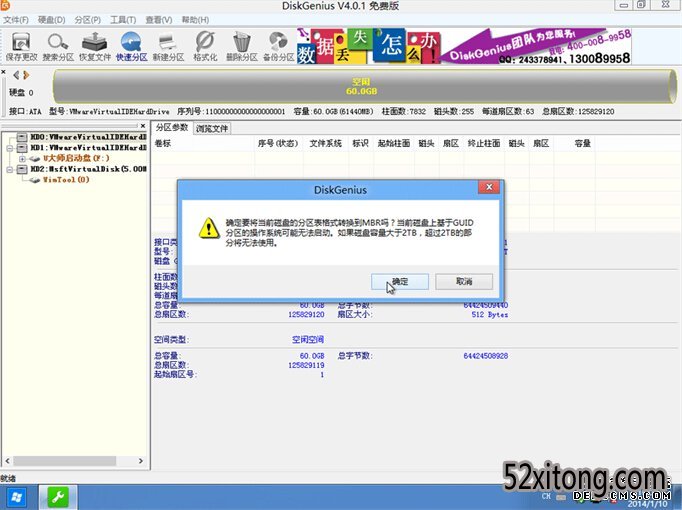Click the 取消 button in the dialog
682x510 pixels.
click(464, 281)
